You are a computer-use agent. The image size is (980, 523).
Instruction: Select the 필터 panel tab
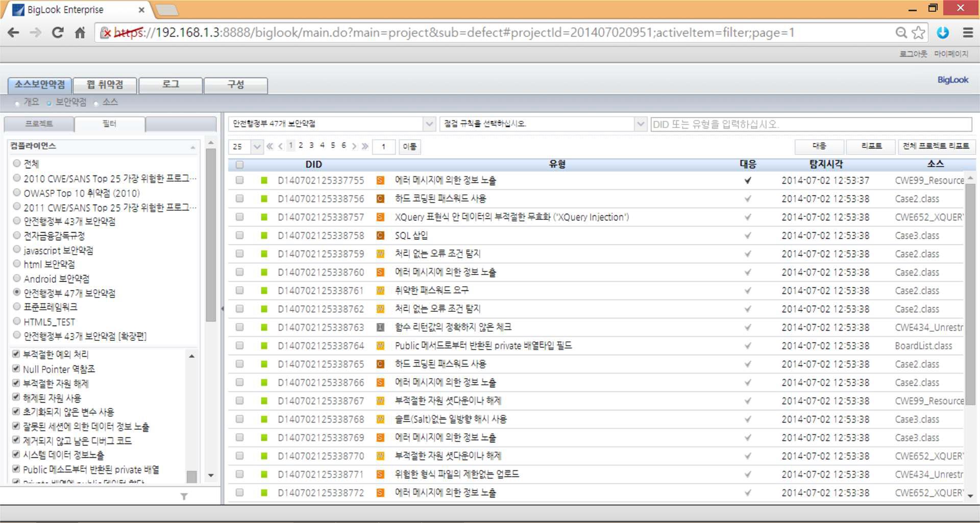coord(110,124)
